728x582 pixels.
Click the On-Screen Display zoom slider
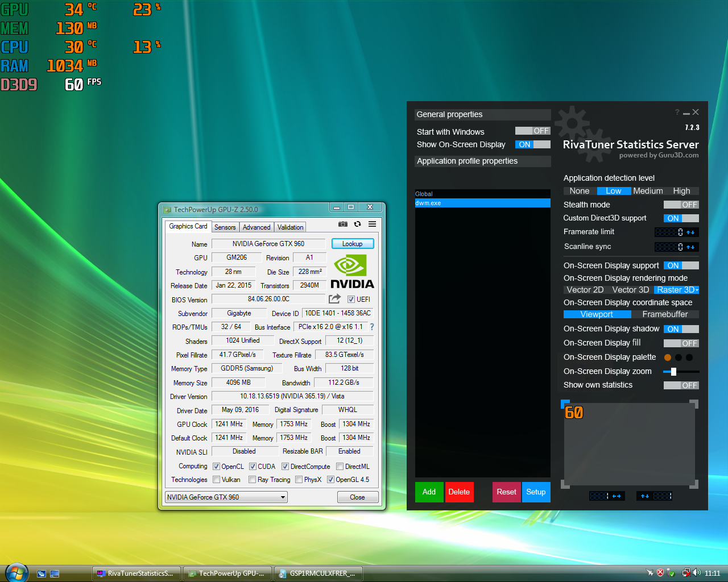point(673,372)
